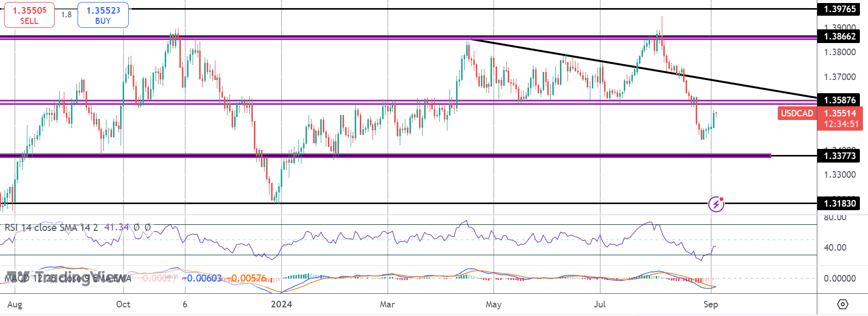Viewport: 868px width, 316px height.
Task: Click the USDCAD symbol price tag
Action: tap(797, 113)
